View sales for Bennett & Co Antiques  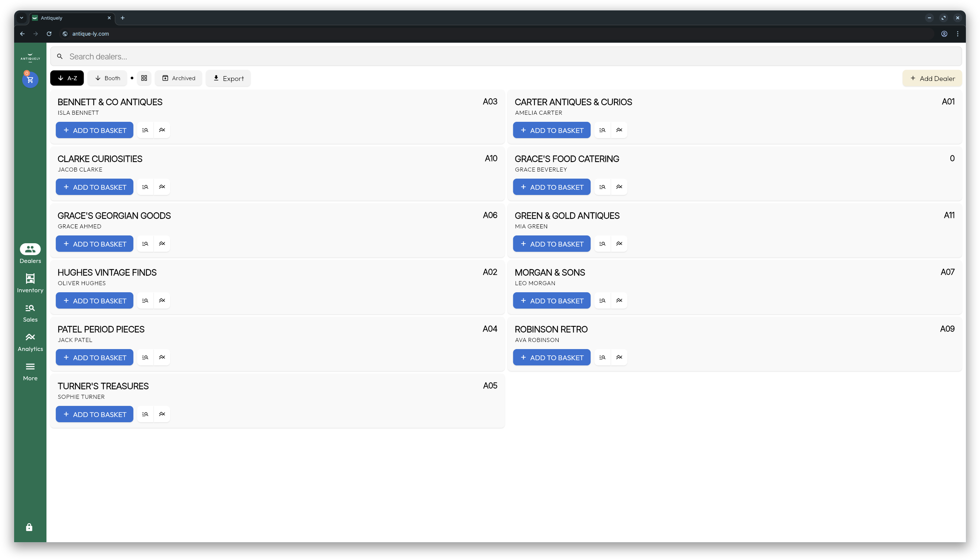pos(145,130)
